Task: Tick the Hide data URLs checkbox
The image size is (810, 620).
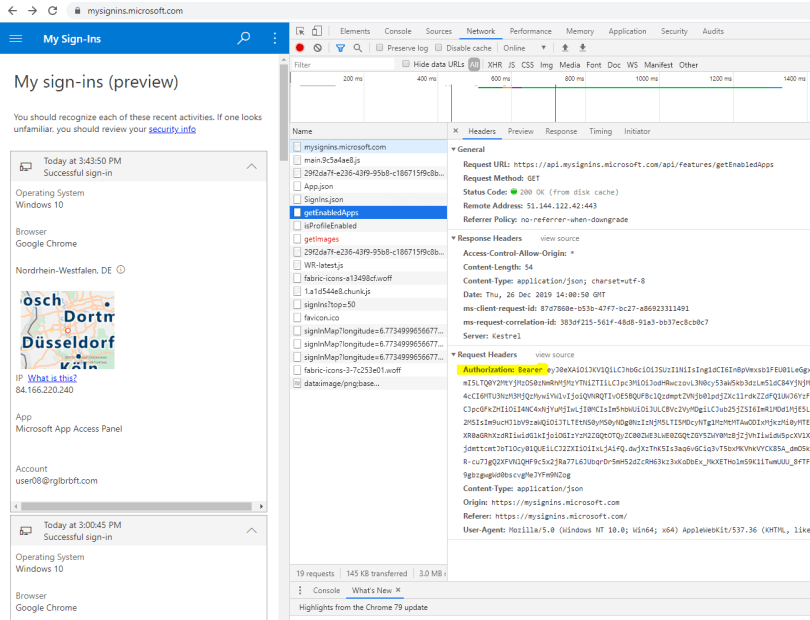Action: click(x=406, y=65)
